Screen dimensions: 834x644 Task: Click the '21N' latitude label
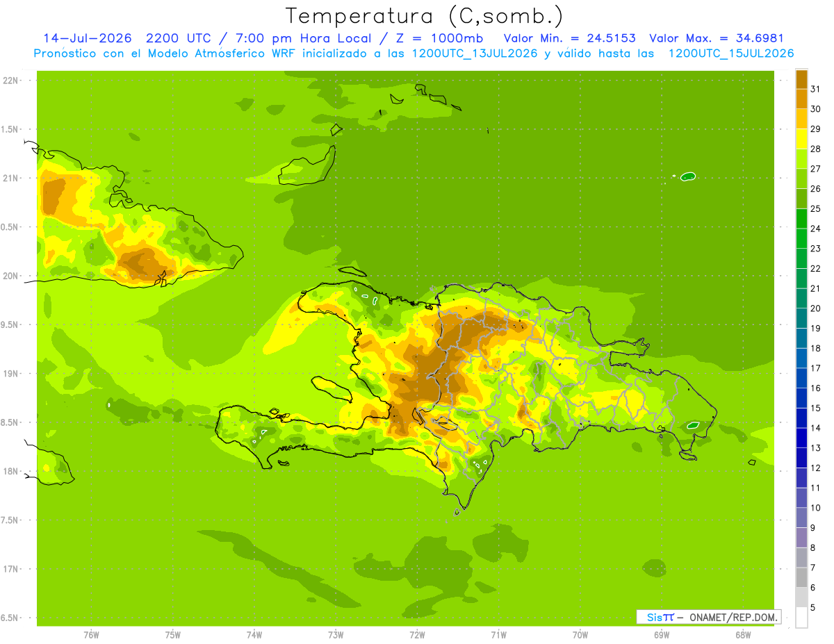point(10,178)
